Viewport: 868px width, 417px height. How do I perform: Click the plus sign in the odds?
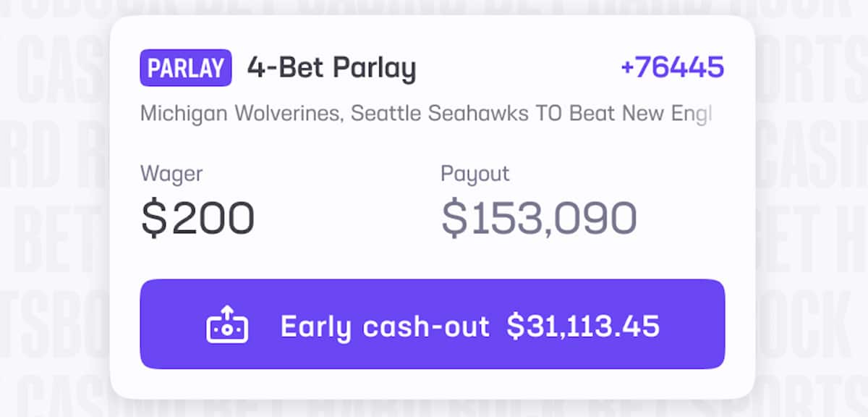[x=627, y=67]
